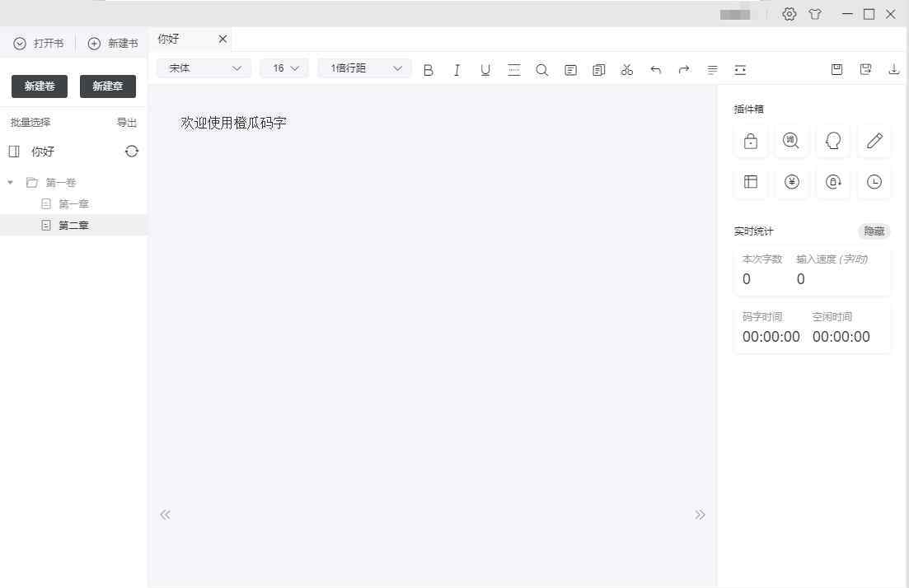
Task: Apply italic formatting with the I icon
Action: [457, 70]
